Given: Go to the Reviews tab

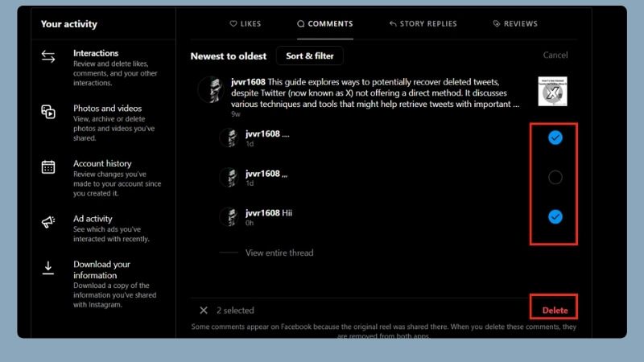Looking at the screenshot, I should point(515,24).
